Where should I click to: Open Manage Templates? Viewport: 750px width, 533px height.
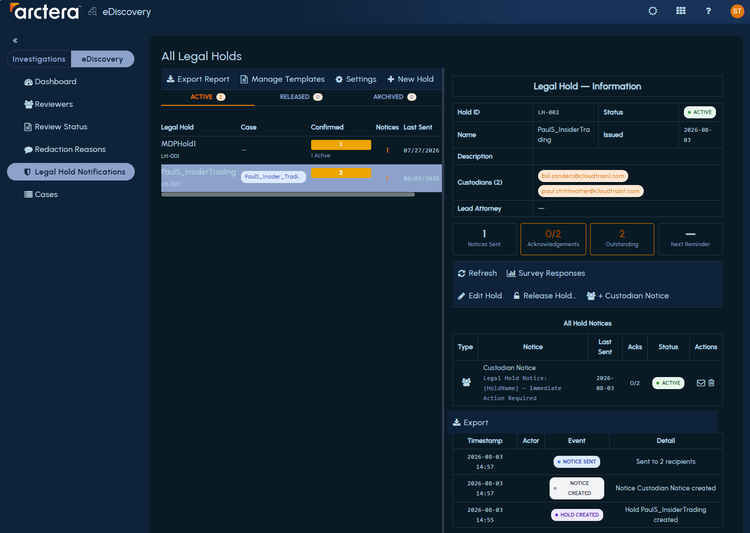[282, 79]
